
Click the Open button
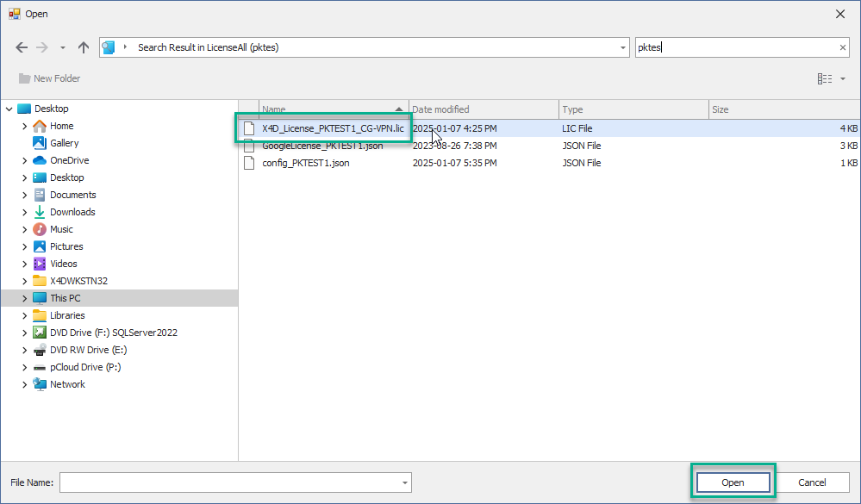[x=733, y=482]
